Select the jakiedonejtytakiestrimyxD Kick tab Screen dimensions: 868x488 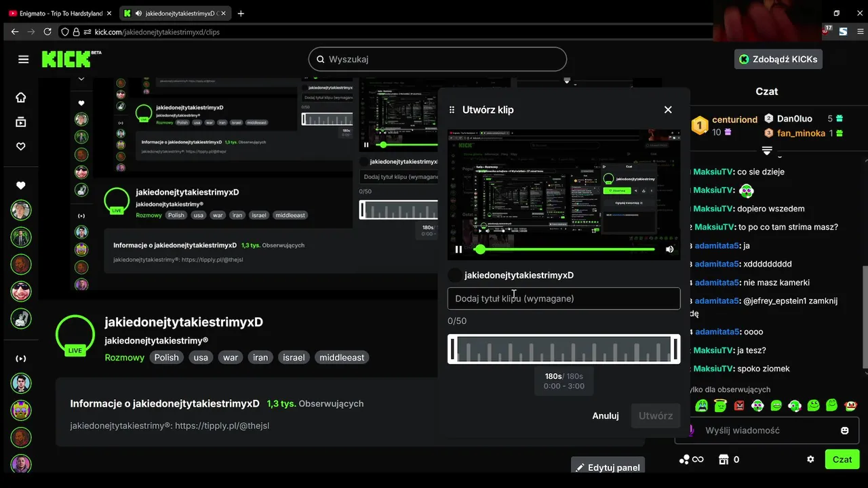click(175, 13)
